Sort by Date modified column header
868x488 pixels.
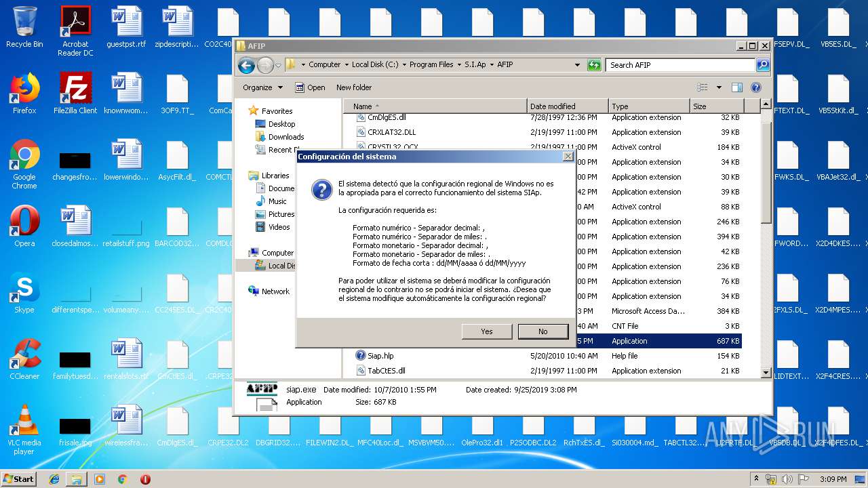568,106
